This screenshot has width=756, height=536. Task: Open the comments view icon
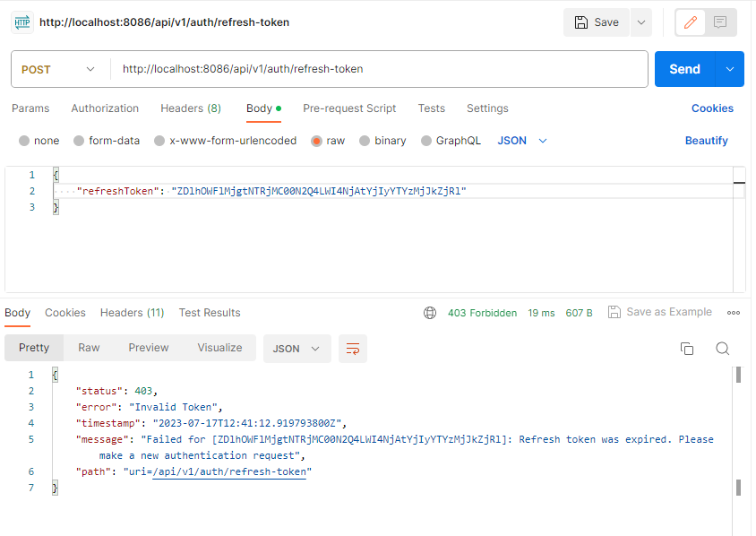(720, 22)
